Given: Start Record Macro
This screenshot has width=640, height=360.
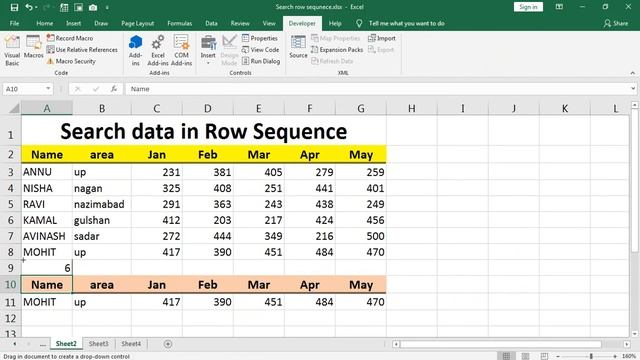Looking at the screenshot, I should coord(70,38).
